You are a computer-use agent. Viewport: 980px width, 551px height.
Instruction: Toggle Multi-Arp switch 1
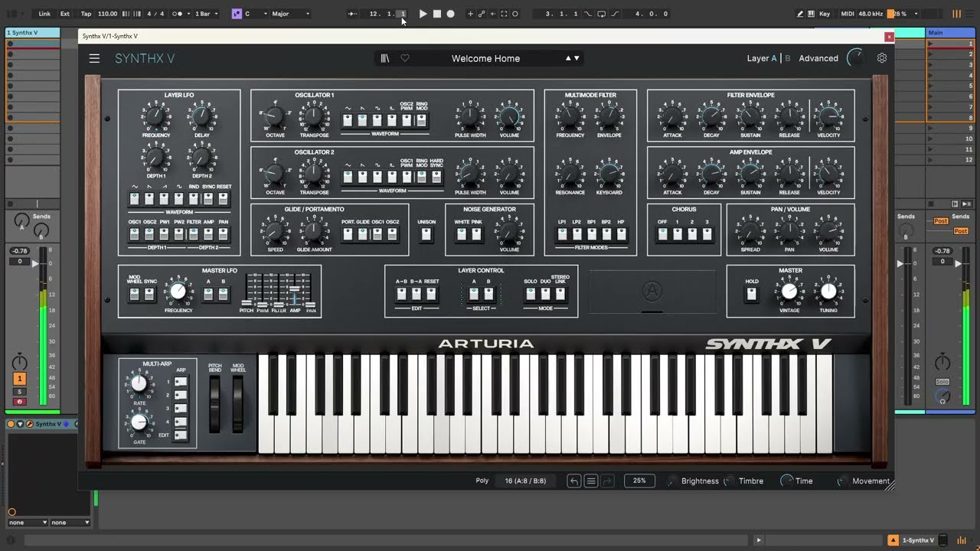tap(181, 381)
